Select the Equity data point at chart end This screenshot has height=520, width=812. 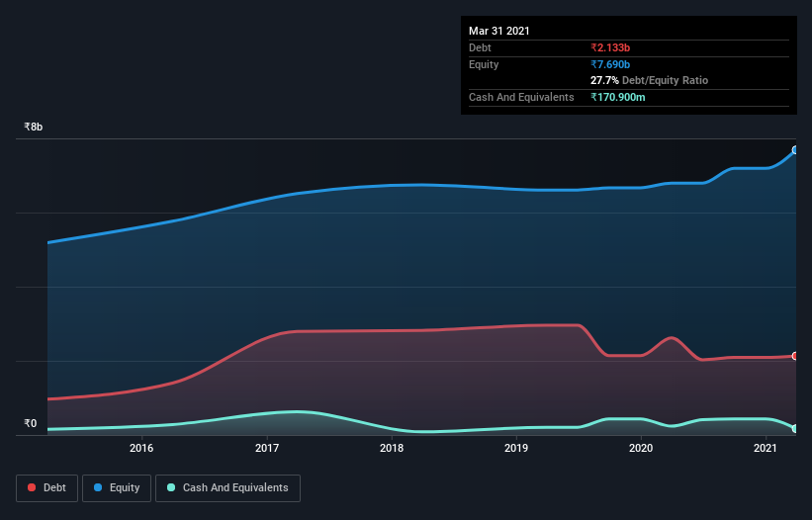795,150
